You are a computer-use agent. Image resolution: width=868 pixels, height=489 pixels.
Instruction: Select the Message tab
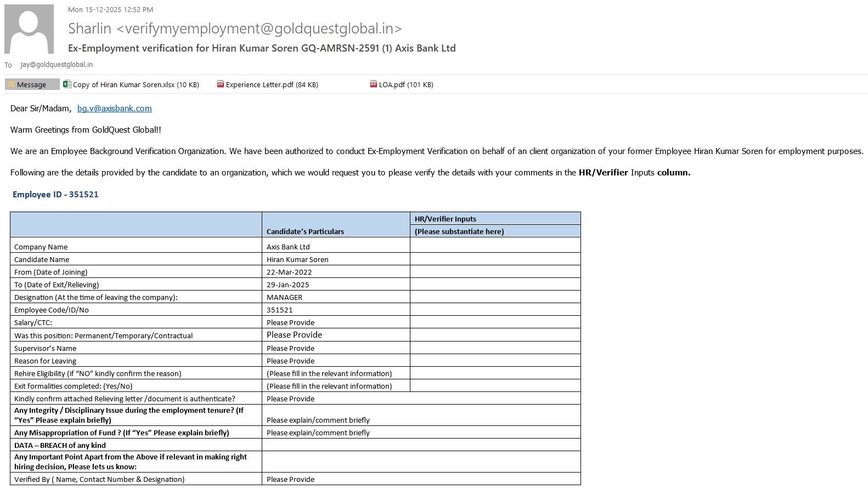pyautogui.click(x=32, y=84)
